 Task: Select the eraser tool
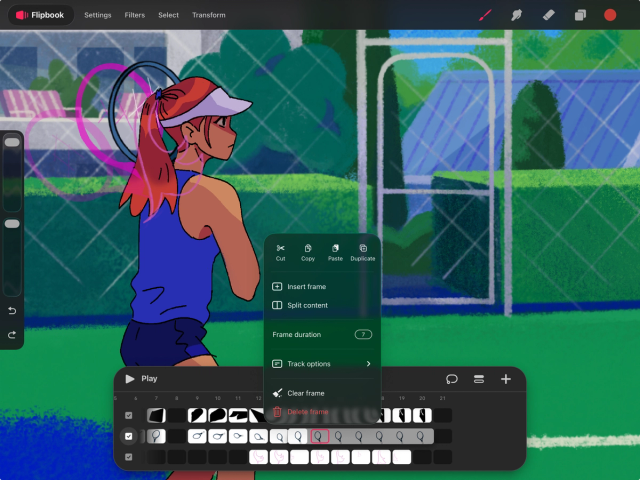pos(549,15)
